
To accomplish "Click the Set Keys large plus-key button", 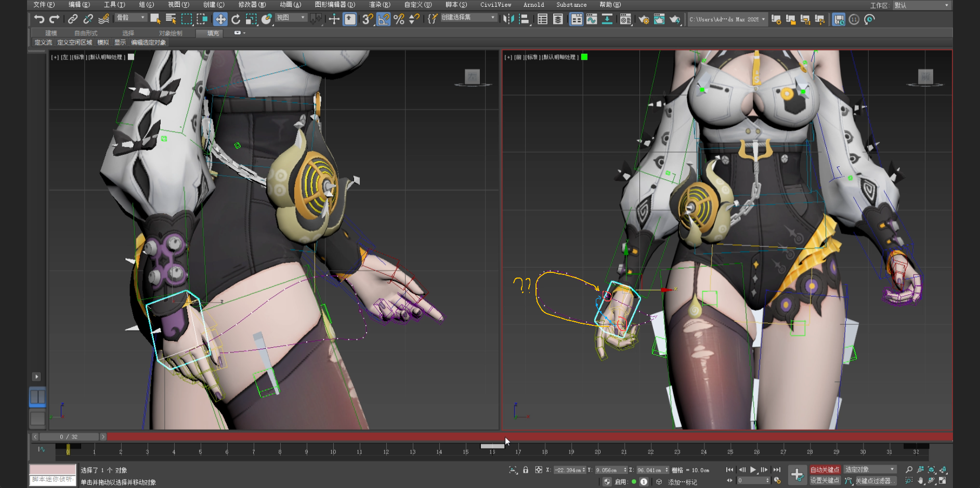I will click(797, 474).
